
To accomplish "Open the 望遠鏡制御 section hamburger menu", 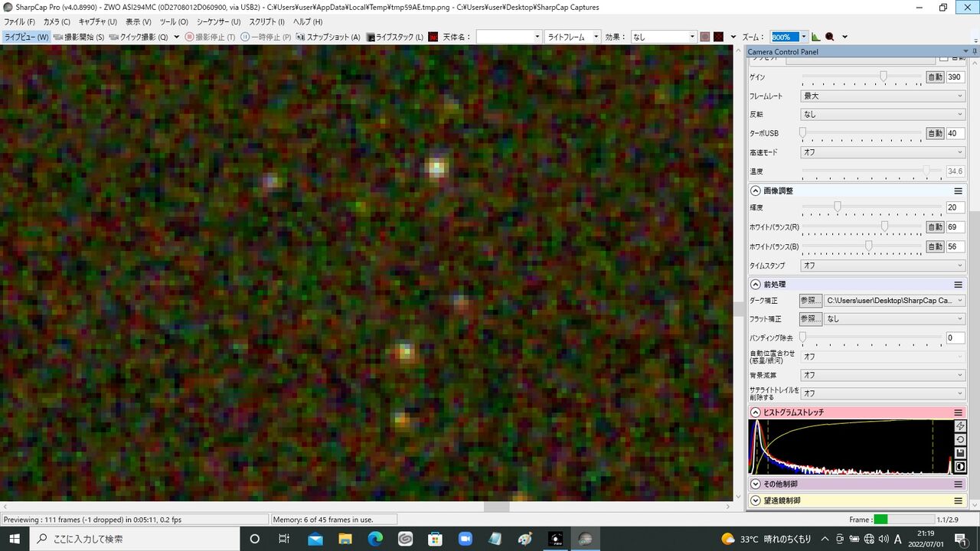I will coord(958,500).
